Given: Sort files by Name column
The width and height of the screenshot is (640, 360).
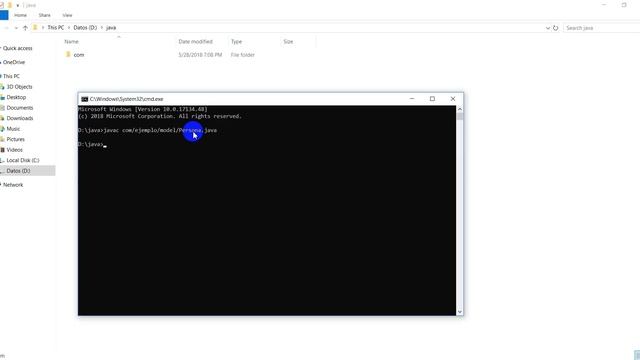Looking at the screenshot, I should click(x=71, y=42).
